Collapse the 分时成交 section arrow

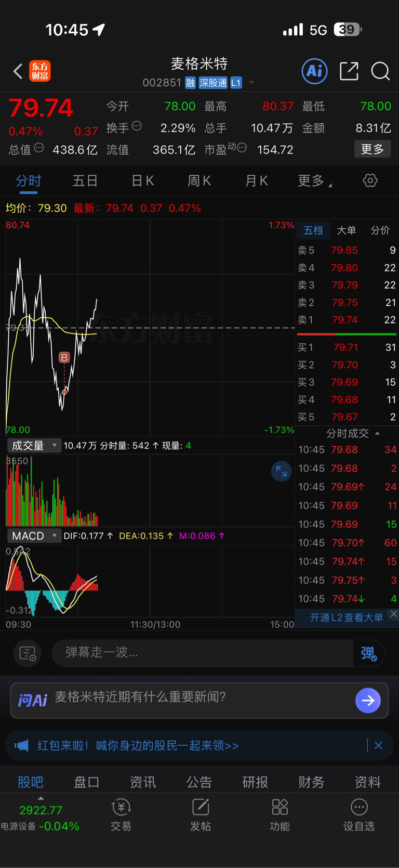tap(378, 433)
